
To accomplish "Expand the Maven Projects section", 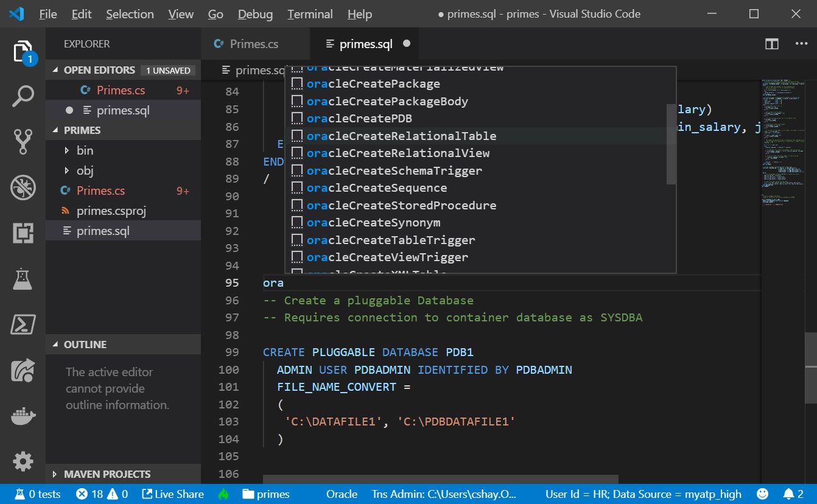I will [107, 474].
